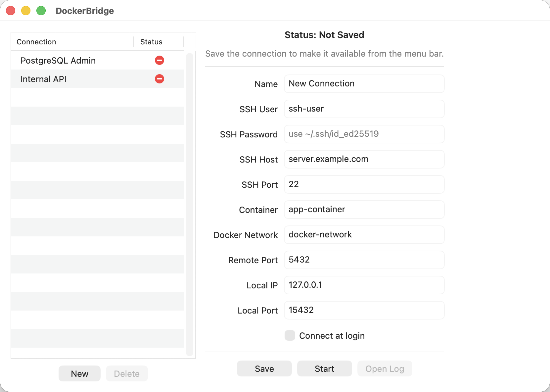Image resolution: width=550 pixels, height=392 pixels.
Task: Create a connection with the New button
Action: click(79, 373)
